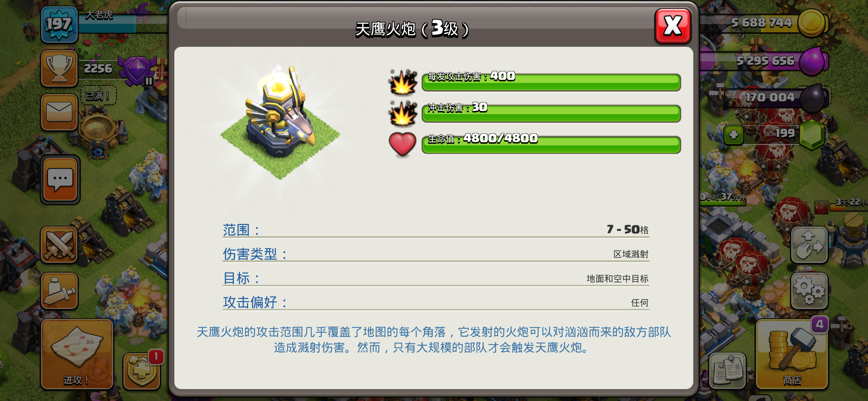
Task: Open the shield icon with red badge
Action: coord(142,371)
